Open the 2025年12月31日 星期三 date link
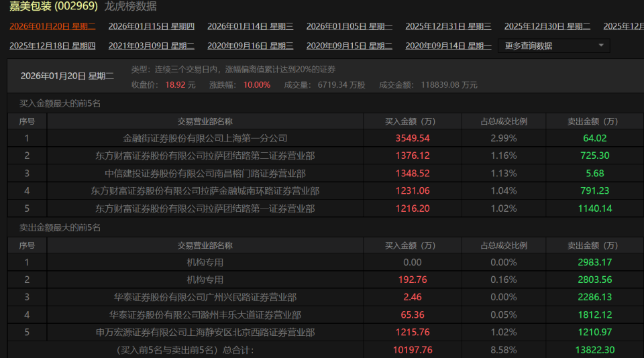This screenshot has height=358, width=644. click(x=449, y=26)
